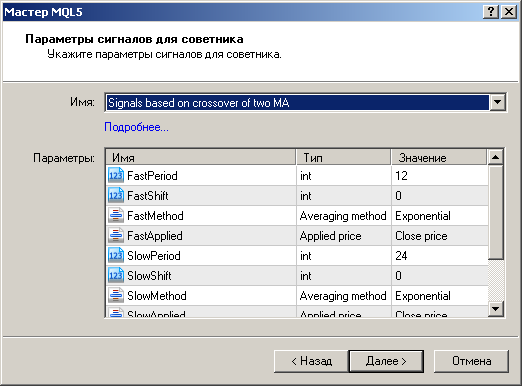Click the integer icon beside SlowShift
The width and height of the screenshot is (522, 386).
click(116, 275)
